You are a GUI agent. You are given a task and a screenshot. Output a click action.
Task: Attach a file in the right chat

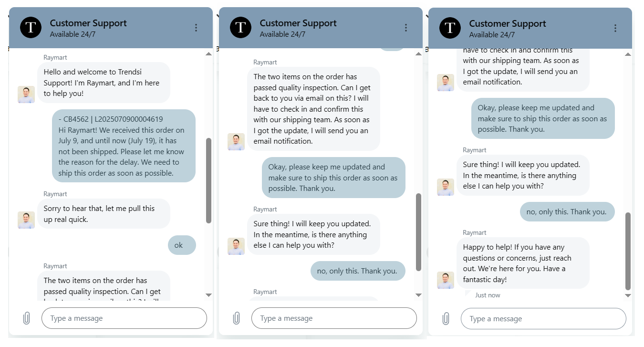446,319
